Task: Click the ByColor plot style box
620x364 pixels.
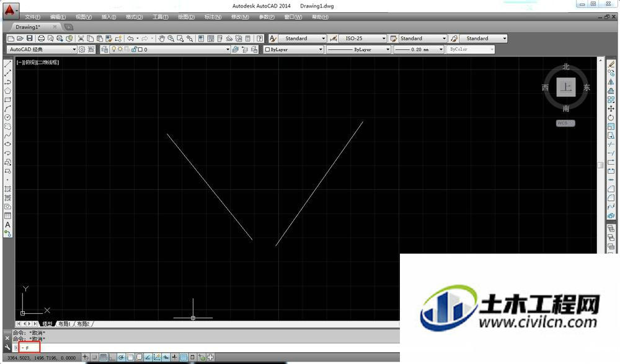Action: click(471, 50)
